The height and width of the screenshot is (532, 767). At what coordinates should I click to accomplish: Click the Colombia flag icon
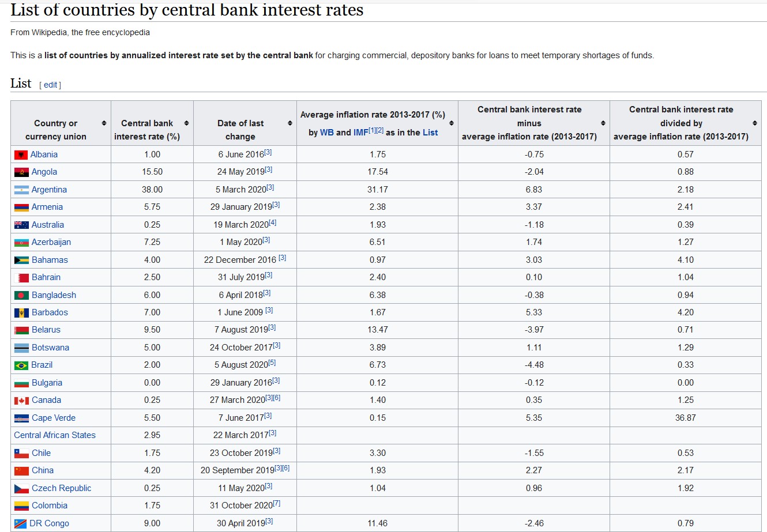point(21,506)
